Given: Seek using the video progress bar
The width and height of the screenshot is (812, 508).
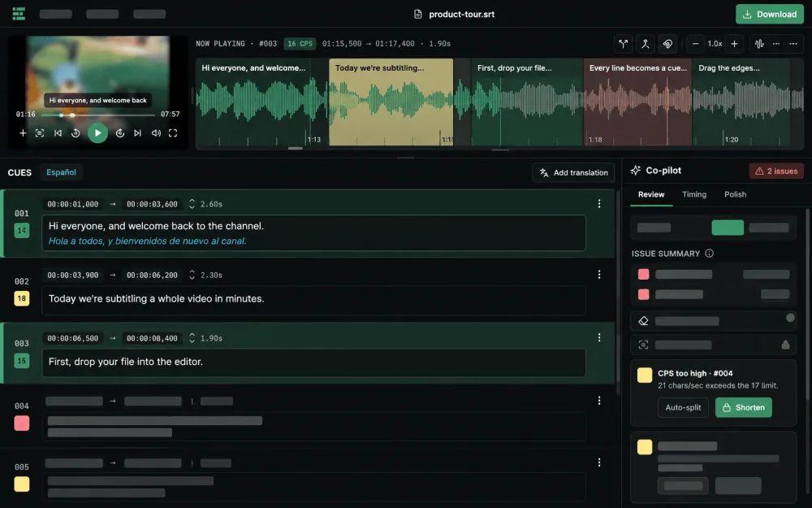Looking at the screenshot, I should point(98,115).
